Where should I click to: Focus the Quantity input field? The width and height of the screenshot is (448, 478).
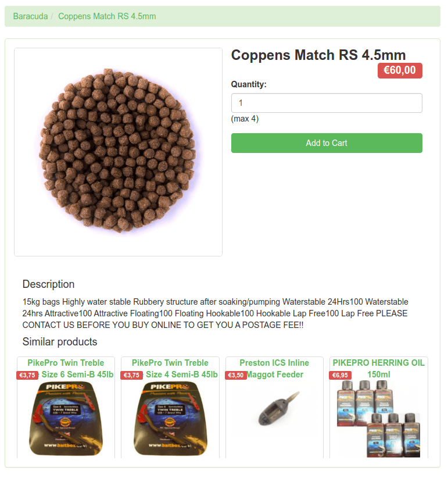pos(327,103)
